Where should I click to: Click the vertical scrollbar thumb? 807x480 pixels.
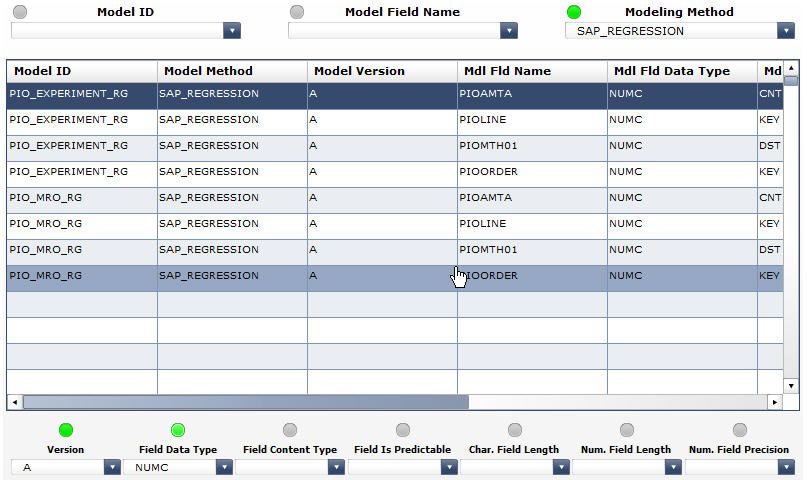[791, 80]
